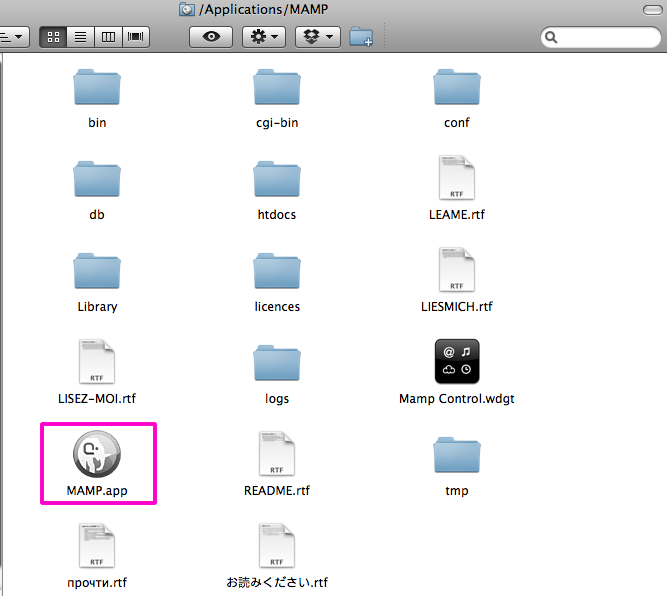667x596 pixels.
Task: Click the 'お読みください.rtf' file name label
Action: [277, 582]
